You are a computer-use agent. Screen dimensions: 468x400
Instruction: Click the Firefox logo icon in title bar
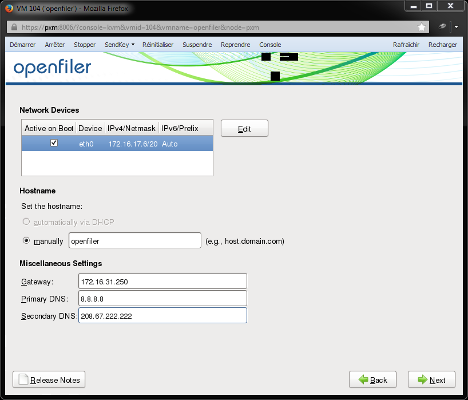9,8
